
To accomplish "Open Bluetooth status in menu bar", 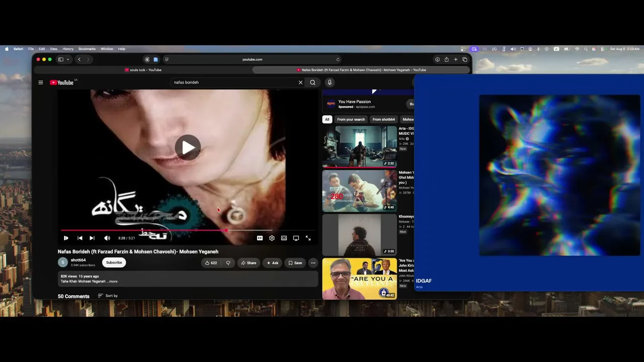I will pyautogui.click(x=538, y=49).
